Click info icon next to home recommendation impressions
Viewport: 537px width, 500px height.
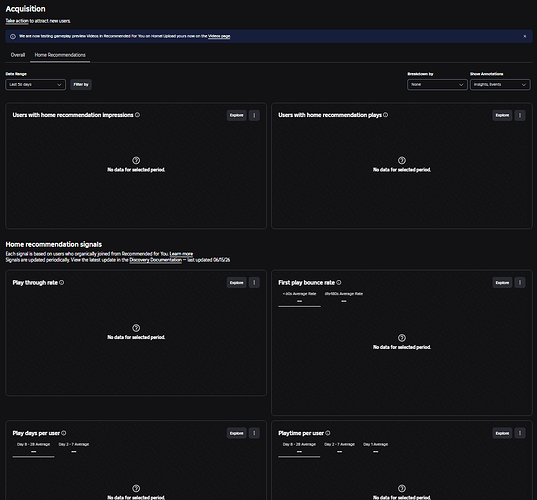point(137,115)
